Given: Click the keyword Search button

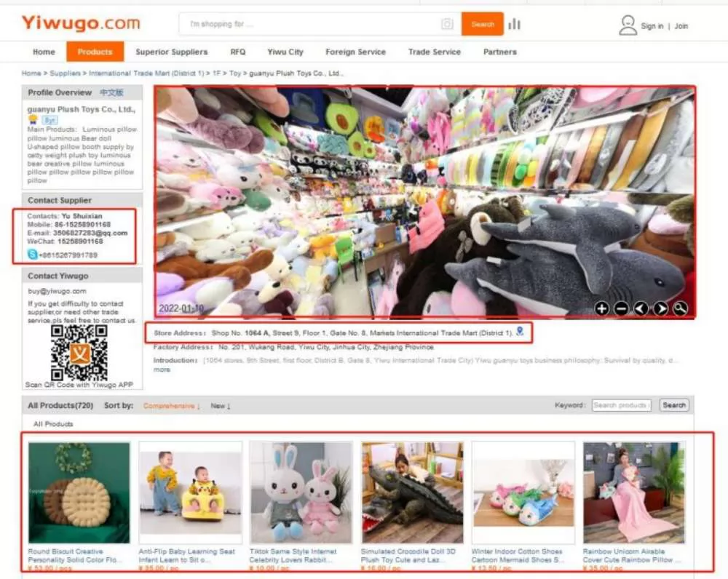Looking at the screenshot, I should click(x=674, y=405).
